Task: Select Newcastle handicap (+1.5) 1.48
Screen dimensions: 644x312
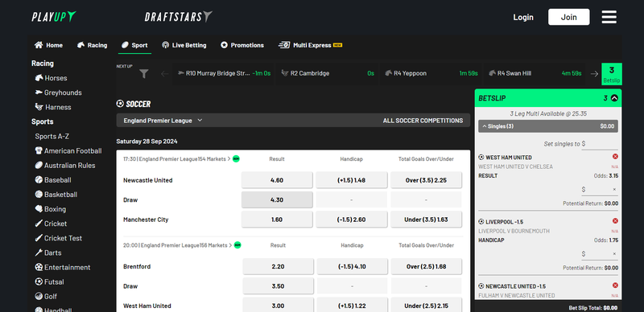Action: coord(352,180)
